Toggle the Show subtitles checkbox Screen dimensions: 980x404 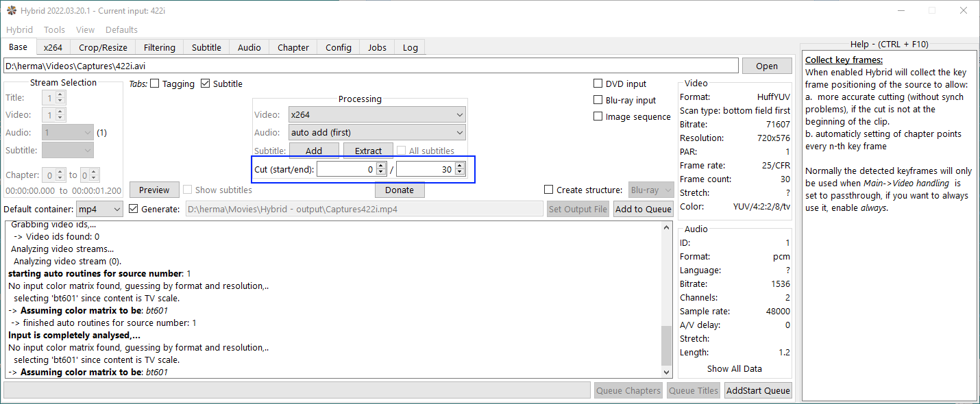[188, 190]
